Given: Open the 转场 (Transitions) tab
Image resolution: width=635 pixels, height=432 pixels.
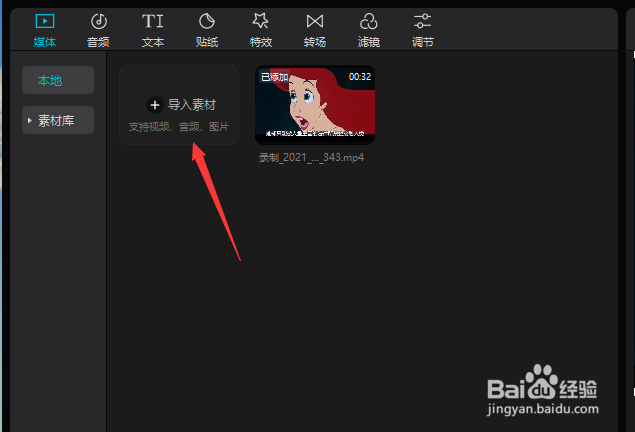Looking at the screenshot, I should point(315,31).
